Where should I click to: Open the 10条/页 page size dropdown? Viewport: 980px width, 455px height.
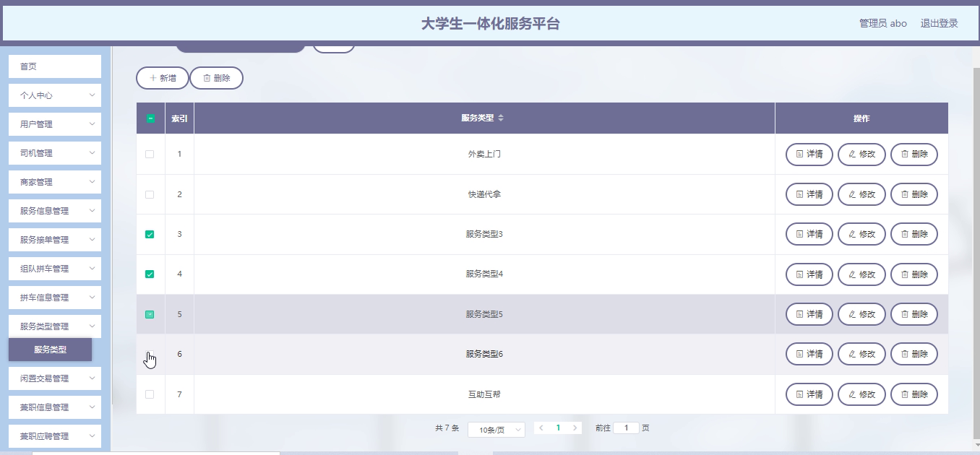[x=497, y=429]
